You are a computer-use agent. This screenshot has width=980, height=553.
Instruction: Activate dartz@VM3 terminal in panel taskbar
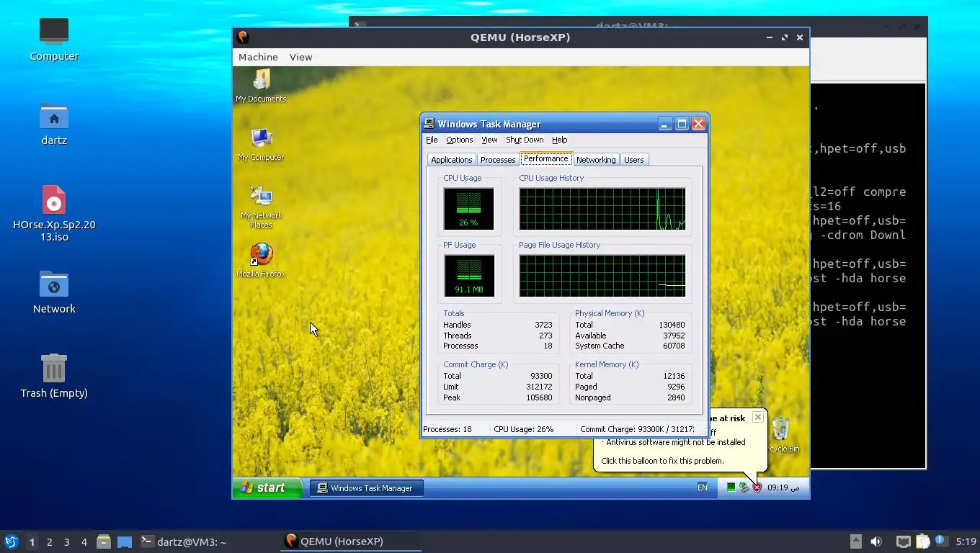click(208, 541)
